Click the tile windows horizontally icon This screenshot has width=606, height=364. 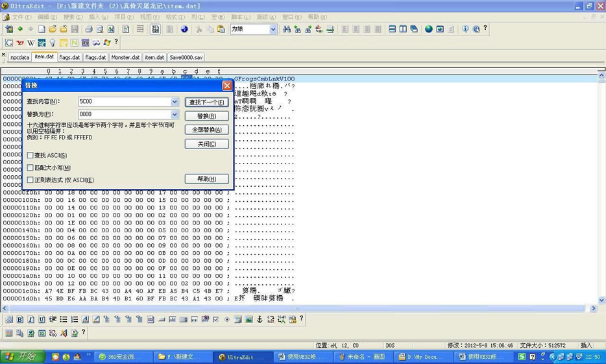(x=392, y=29)
